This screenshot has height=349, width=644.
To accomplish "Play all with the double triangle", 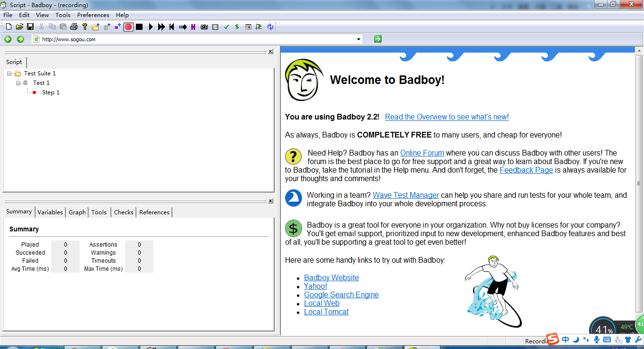I will click(161, 27).
